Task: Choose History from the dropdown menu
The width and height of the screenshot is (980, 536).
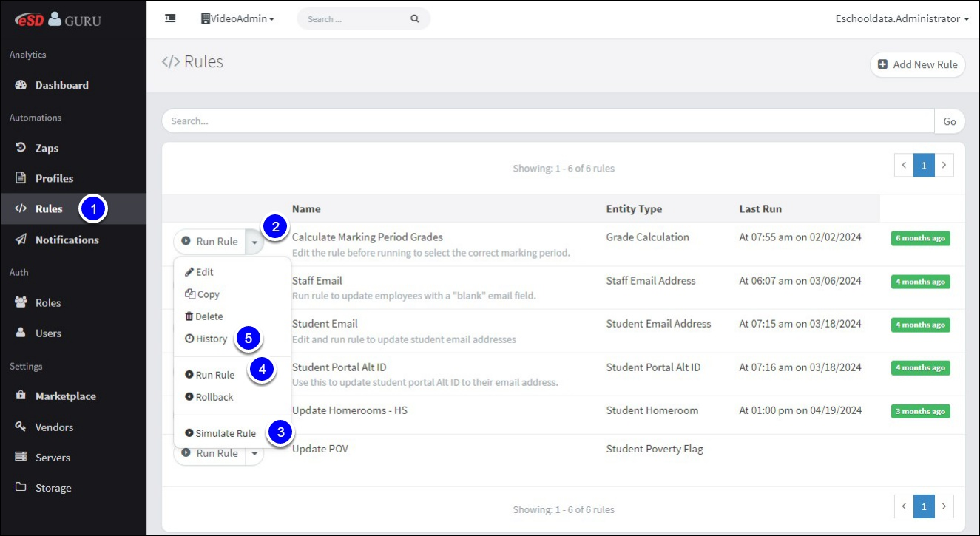Action: point(206,339)
